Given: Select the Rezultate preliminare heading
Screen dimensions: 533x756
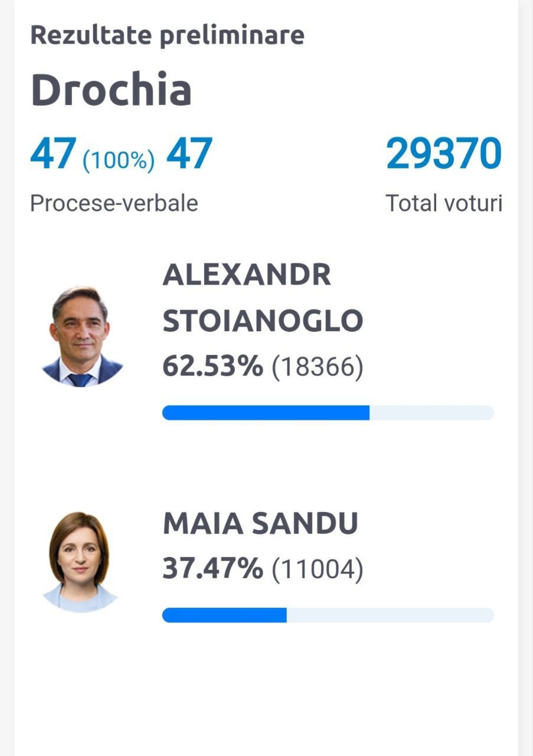Looking at the screenshot, I should pyautogui.click(x=168, y=35).
